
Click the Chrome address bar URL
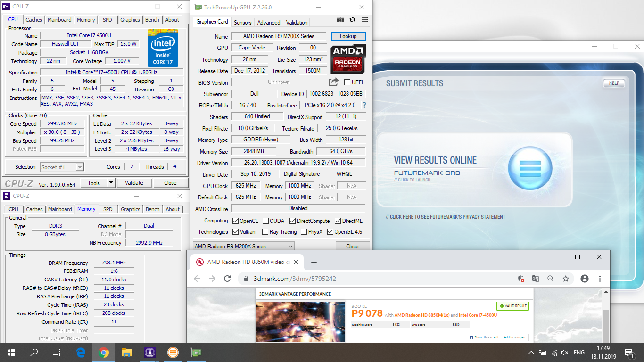tap(295, 279)
